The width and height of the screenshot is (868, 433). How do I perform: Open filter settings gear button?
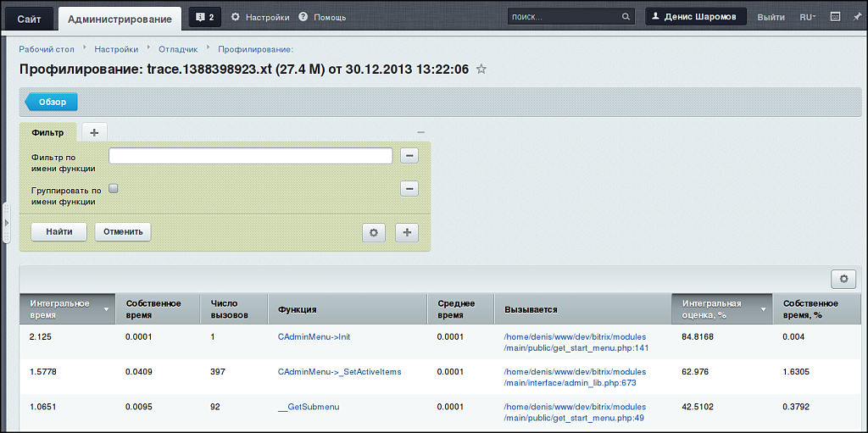tap(373, 232)
